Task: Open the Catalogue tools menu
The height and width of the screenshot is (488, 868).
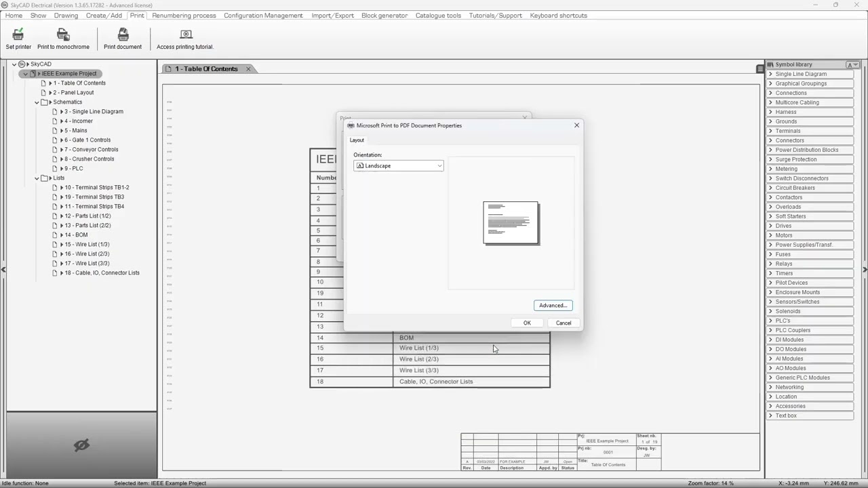Action: 438,15
